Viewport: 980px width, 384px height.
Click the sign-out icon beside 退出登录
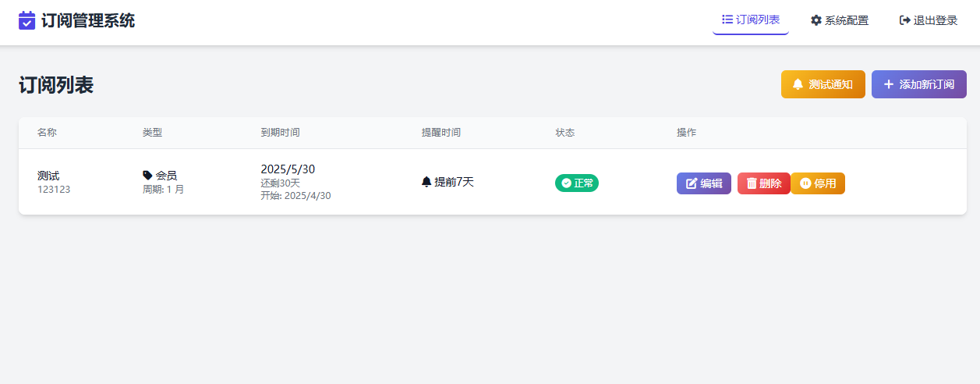904,20
